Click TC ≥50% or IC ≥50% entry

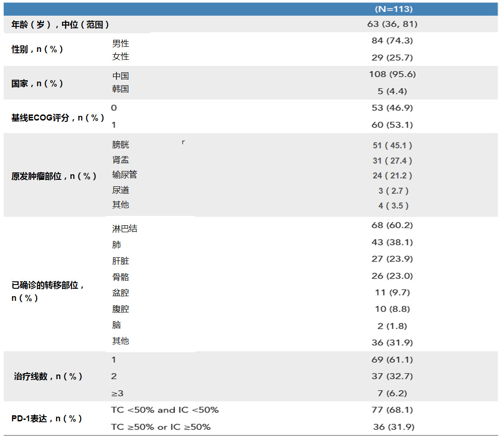(161, 427)
